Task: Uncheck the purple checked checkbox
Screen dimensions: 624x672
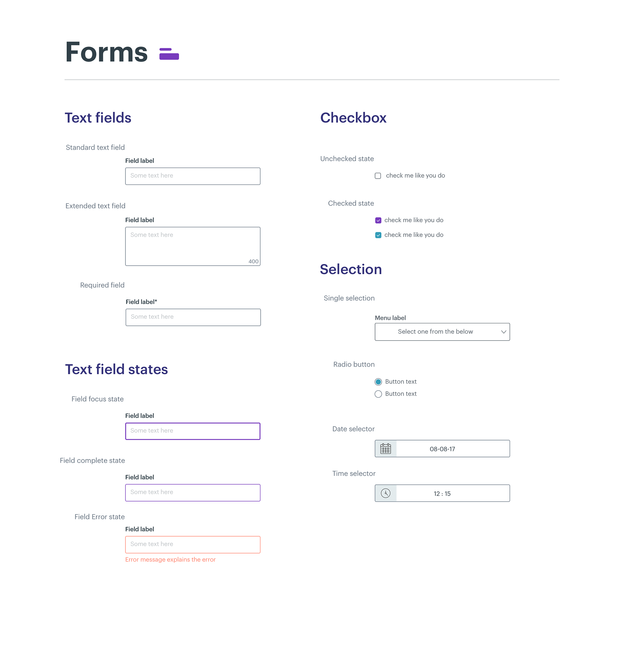Action: pyautogui.click(x=378, y=221)
